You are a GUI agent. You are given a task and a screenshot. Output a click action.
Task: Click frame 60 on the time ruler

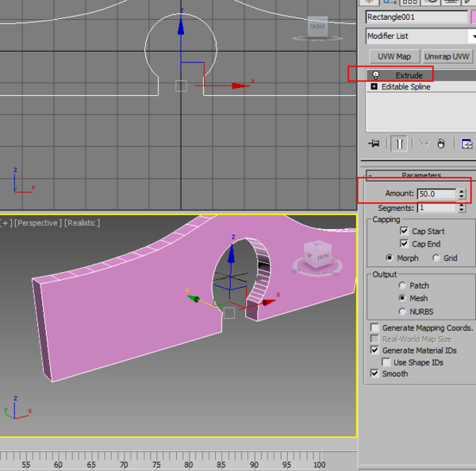tap(58, 465)
